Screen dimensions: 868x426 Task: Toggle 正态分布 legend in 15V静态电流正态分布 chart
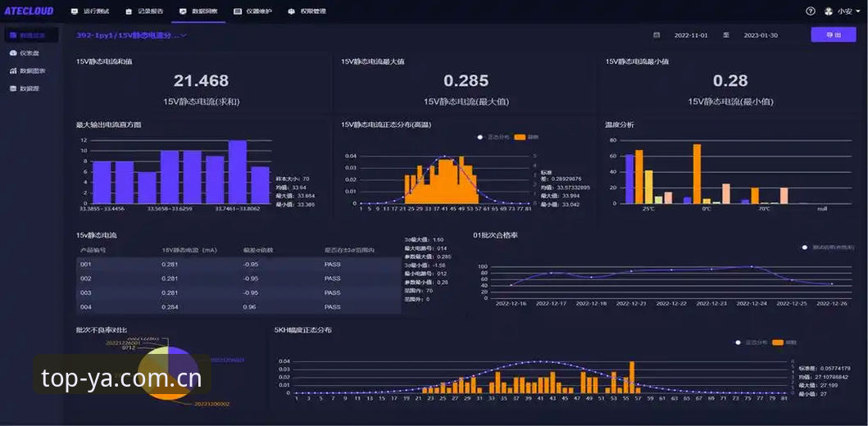493,137
